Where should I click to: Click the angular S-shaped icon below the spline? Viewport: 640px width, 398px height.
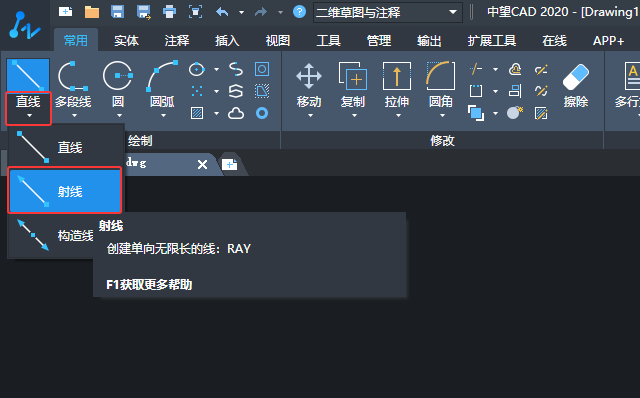click(x=236, y=91)
